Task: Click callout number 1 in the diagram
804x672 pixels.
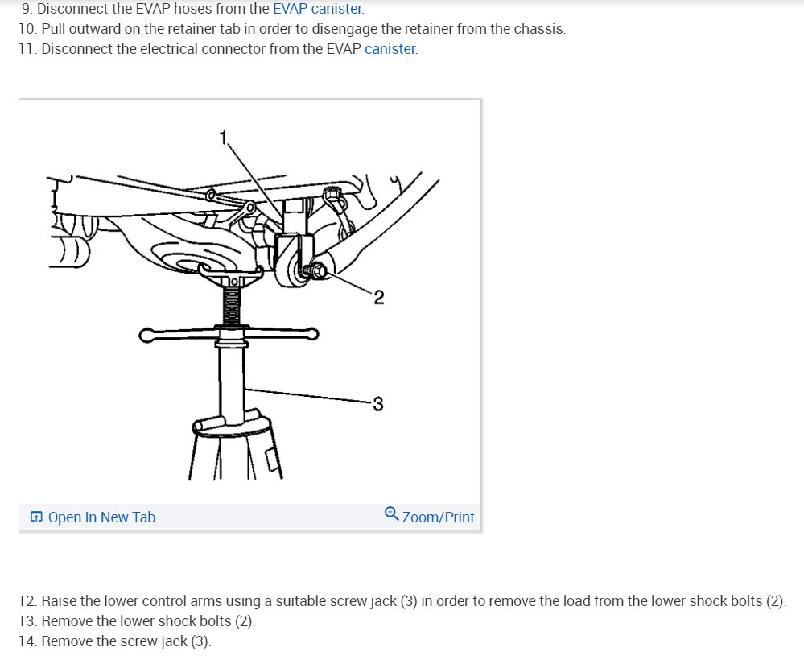Action: (223, 138)
